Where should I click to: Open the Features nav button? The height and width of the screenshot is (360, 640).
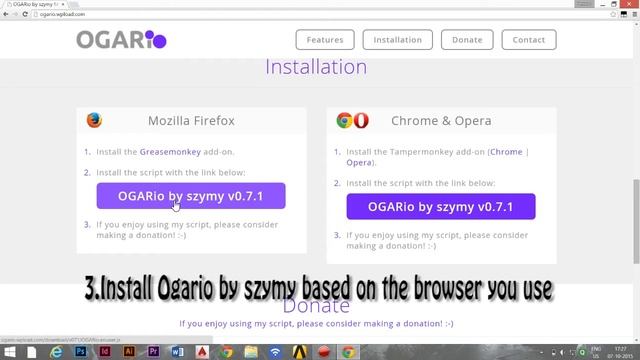(x=325, y=40)
